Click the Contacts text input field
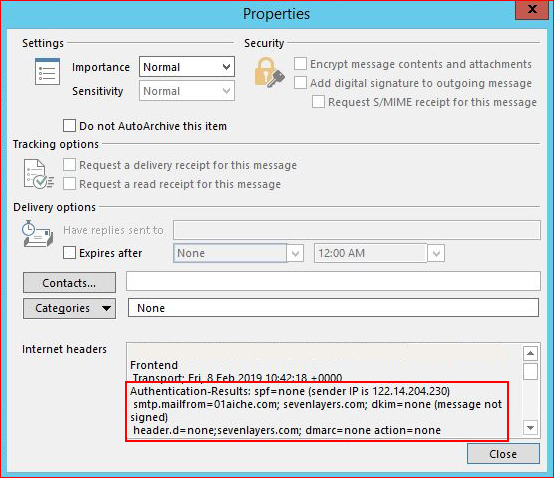 [333, 281]
